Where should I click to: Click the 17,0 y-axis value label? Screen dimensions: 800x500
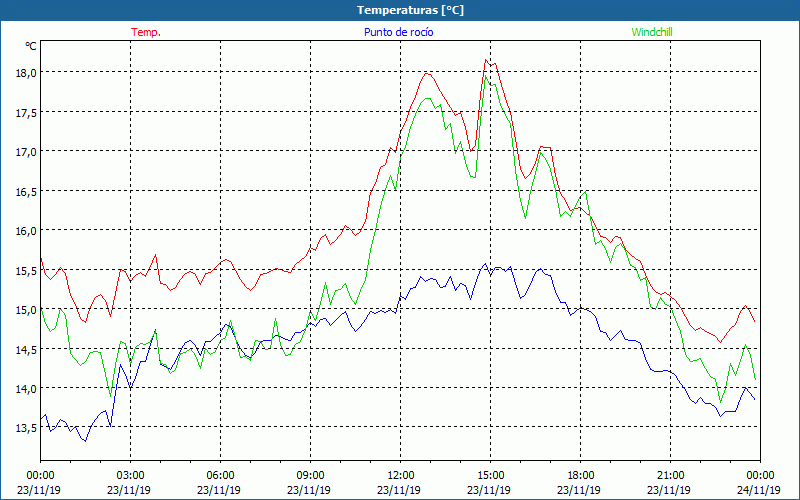click(x=24, y=151)
